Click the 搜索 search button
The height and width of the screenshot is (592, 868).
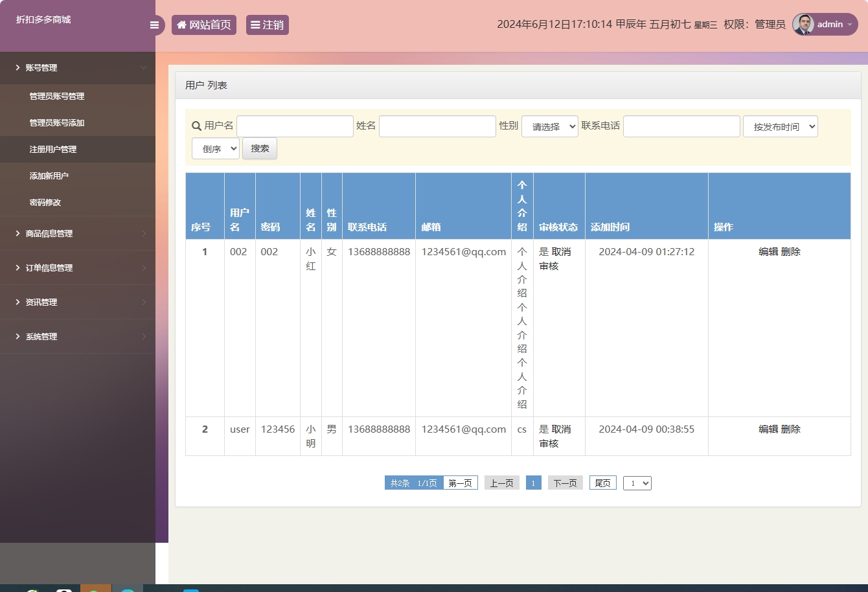pos(259,148)
